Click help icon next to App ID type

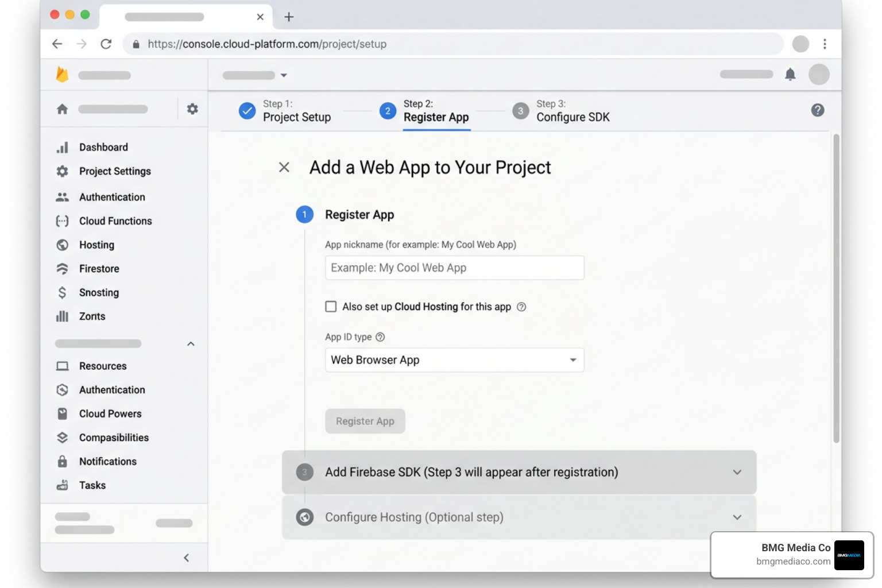(x=380, y=337)
